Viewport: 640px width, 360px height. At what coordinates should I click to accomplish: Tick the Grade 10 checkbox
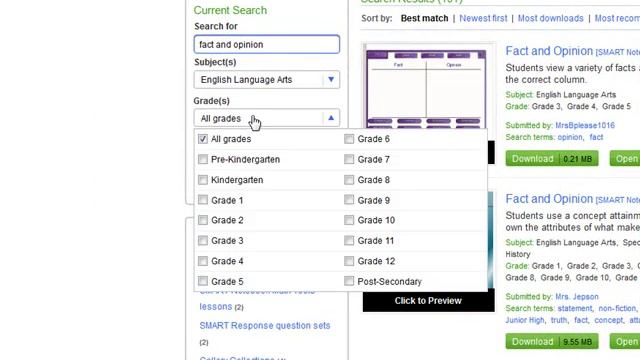pyautogui.click(x=349, y=220)
